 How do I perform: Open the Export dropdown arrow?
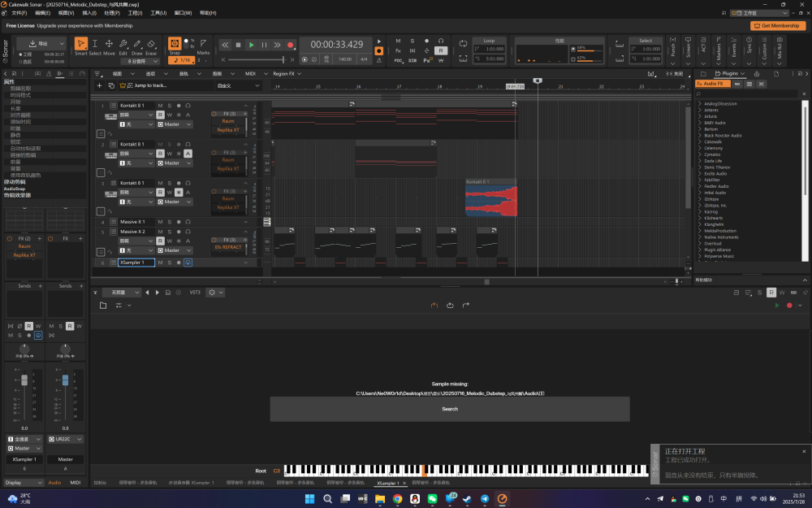[x=62, y=44]
